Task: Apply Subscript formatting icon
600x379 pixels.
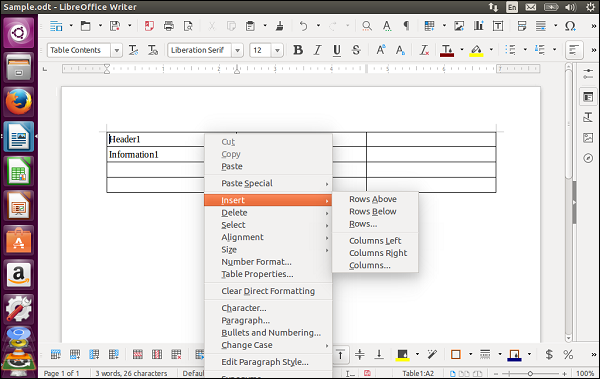Action: [x=400, y=50]
